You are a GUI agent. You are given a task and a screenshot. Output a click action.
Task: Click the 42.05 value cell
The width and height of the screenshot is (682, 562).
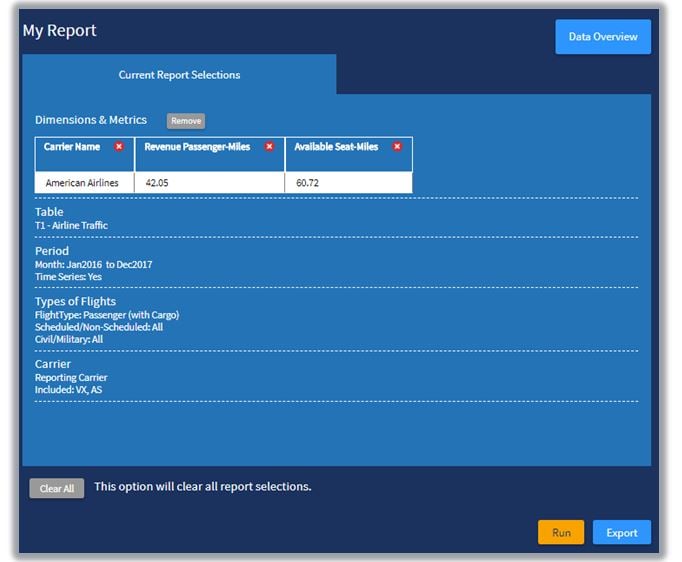point(156,183)
